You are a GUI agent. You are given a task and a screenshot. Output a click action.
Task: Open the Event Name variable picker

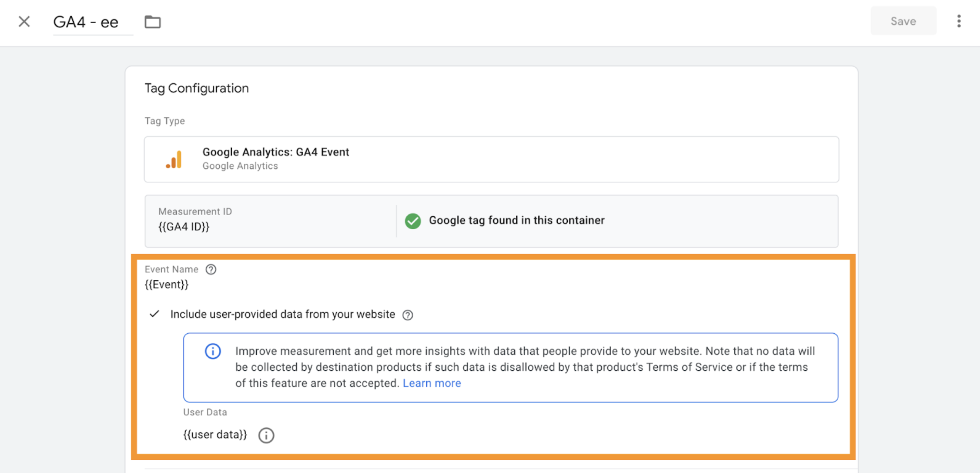coord(167,284)
